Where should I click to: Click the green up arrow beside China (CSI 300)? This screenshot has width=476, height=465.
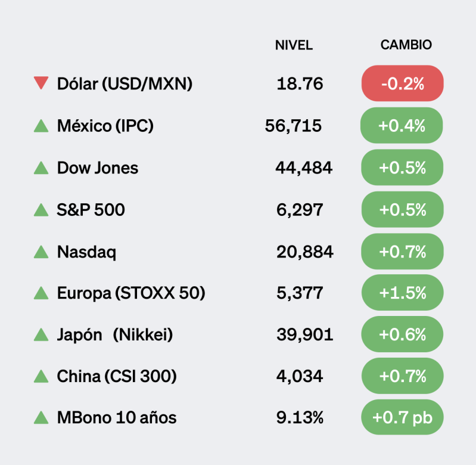coord(41,377)
